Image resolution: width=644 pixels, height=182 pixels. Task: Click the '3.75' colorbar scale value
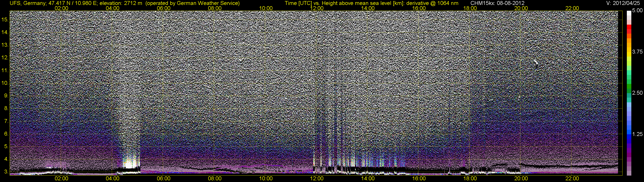tap(637, 52)
